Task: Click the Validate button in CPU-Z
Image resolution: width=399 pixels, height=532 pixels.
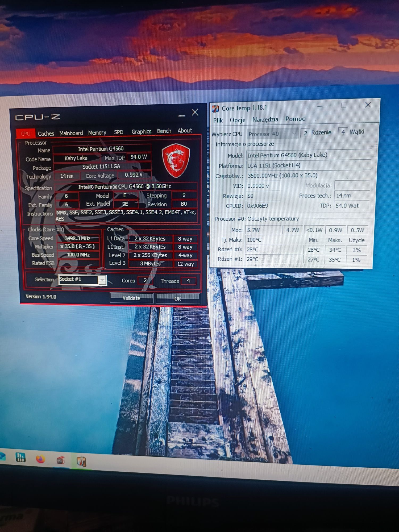Action: pos(131,298)
